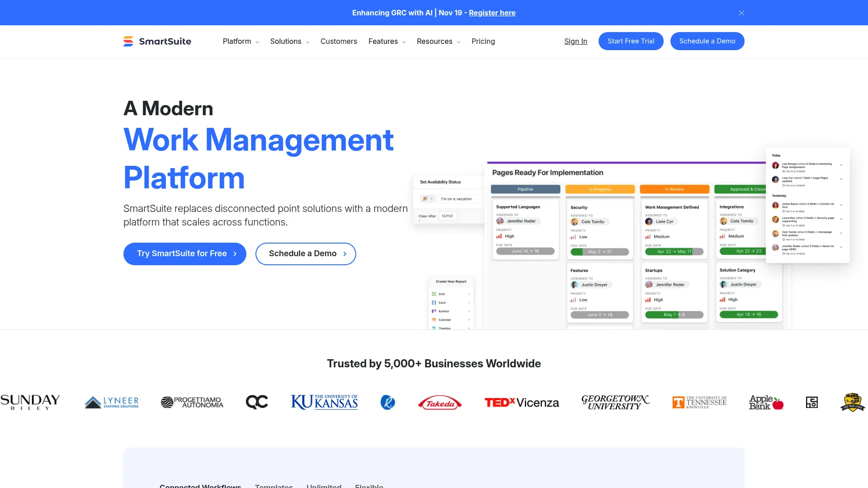
Task: Select the Kanban report type icon
Action: pos(434,311)
